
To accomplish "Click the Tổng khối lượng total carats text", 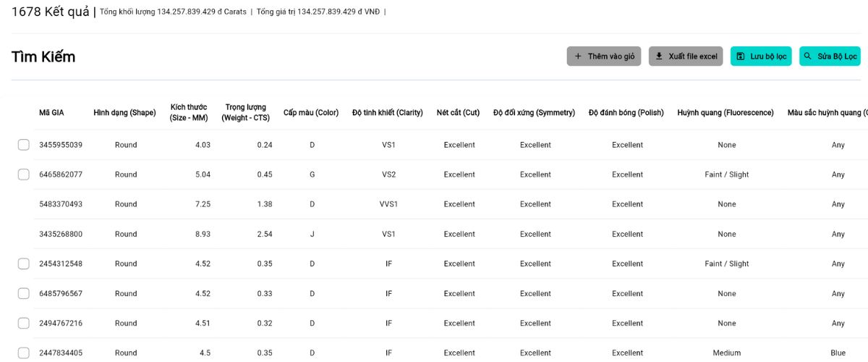I will click(x=173, y=12).
